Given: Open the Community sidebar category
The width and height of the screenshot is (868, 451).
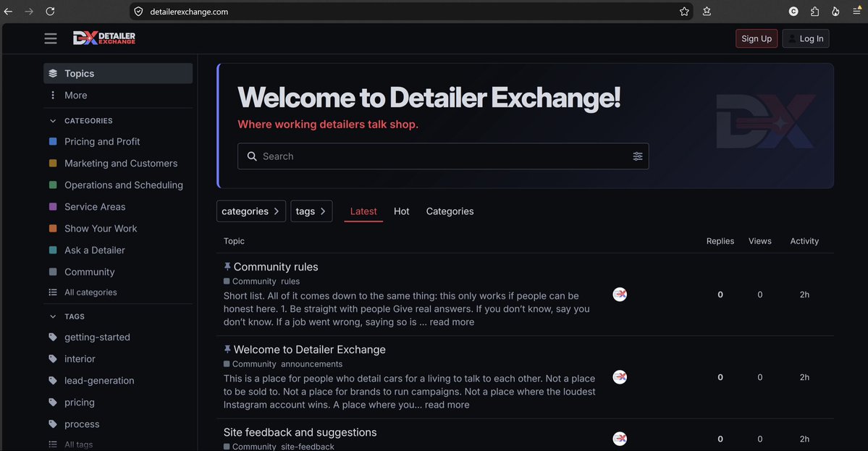Looking at the screenshot, I should (x=118, y=271).
